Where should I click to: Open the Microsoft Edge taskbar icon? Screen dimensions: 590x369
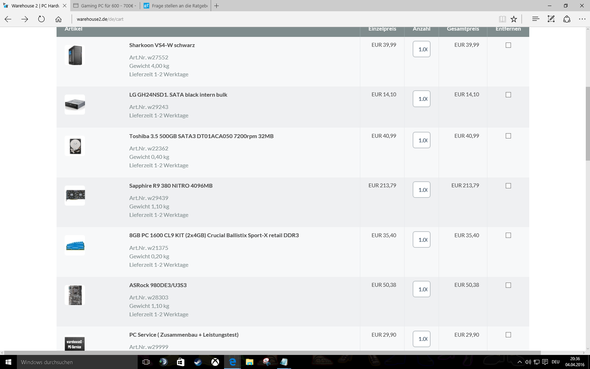pos(233,362)
